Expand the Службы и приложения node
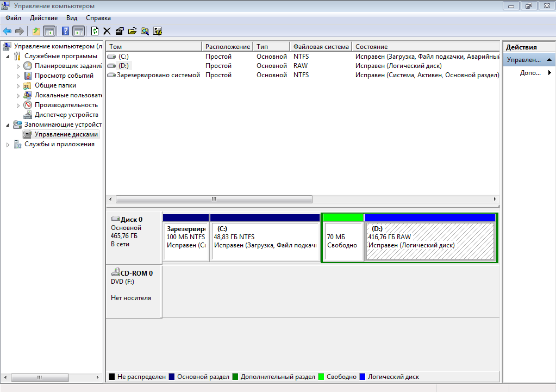 pyautogui.click(x=8, y=145)
